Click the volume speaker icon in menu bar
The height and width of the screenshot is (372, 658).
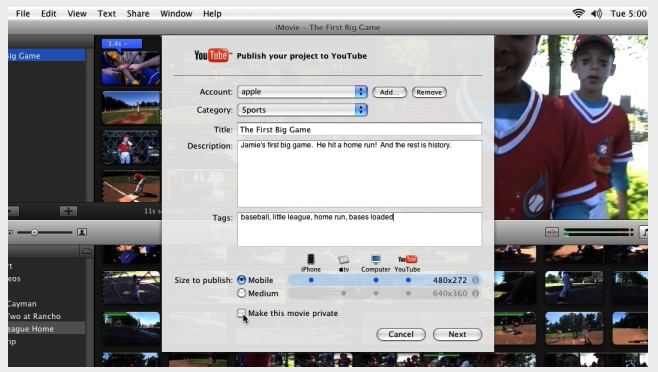point(596,13)
